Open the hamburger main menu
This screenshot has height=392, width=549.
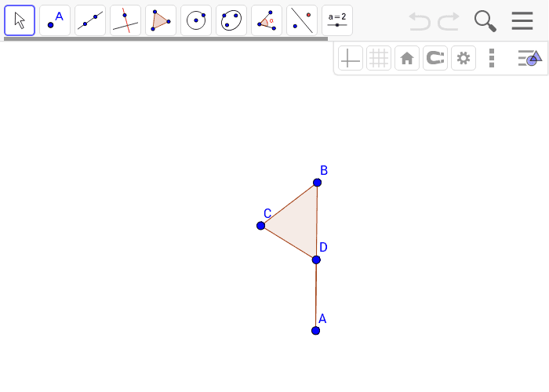522,20
